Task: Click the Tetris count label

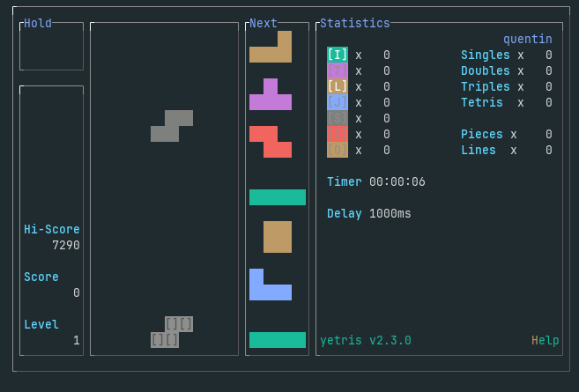Action: point(482,102)
